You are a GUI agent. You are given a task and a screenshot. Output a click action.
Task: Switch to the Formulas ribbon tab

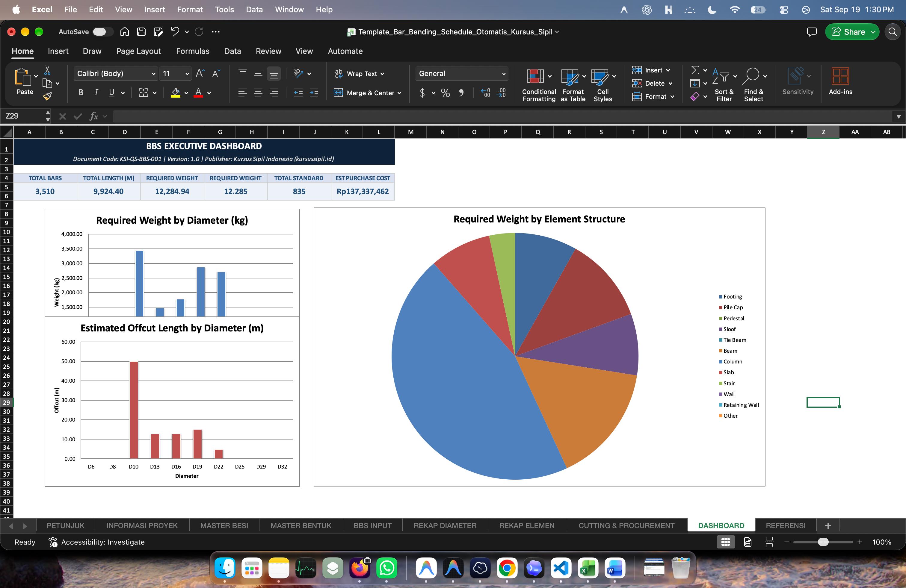coord(193,51)
